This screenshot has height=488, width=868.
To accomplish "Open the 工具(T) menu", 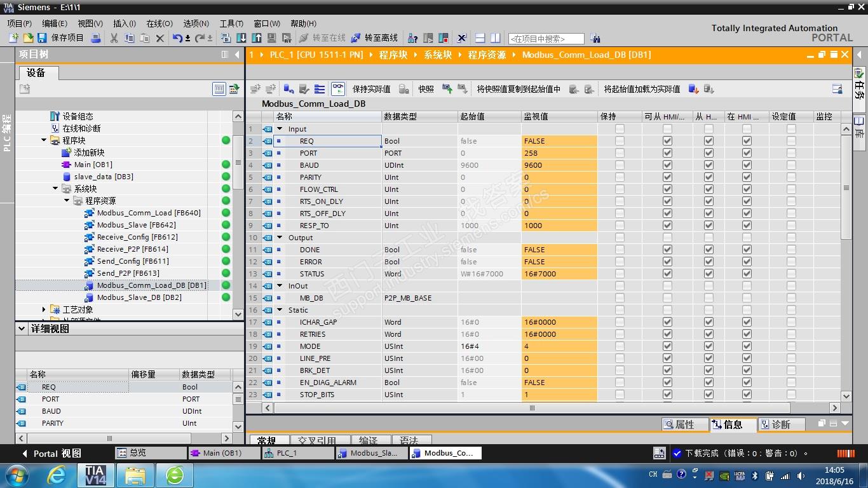I will [231, 24].
